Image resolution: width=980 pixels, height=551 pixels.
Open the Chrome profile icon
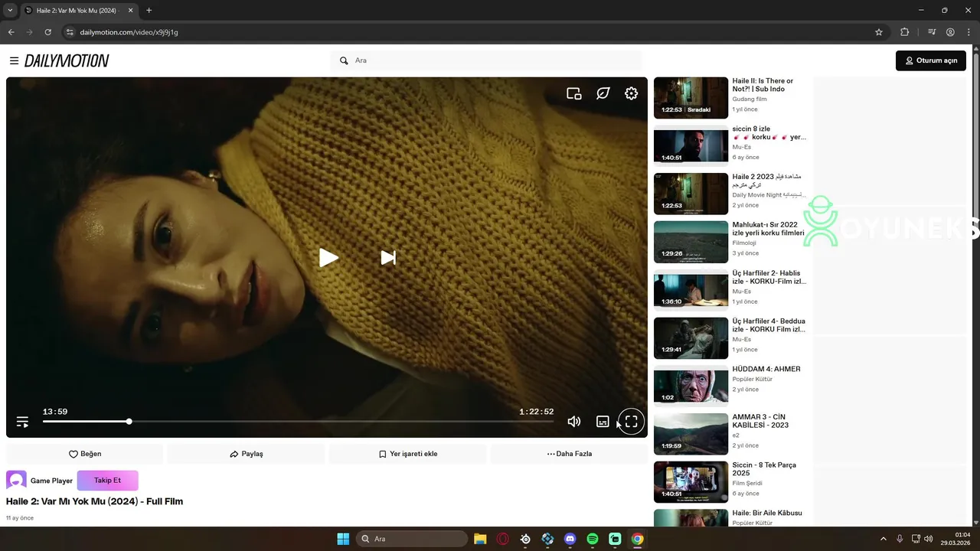tap(950, 32)
